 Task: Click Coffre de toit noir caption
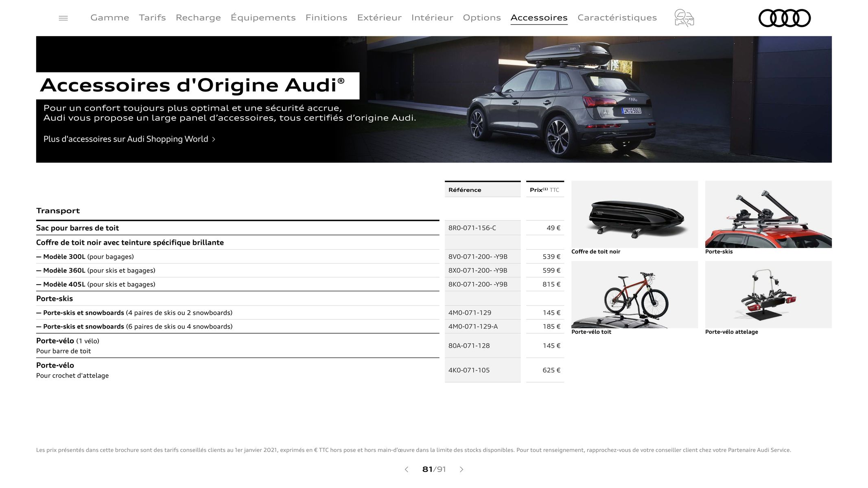click(x=596, y=252)
